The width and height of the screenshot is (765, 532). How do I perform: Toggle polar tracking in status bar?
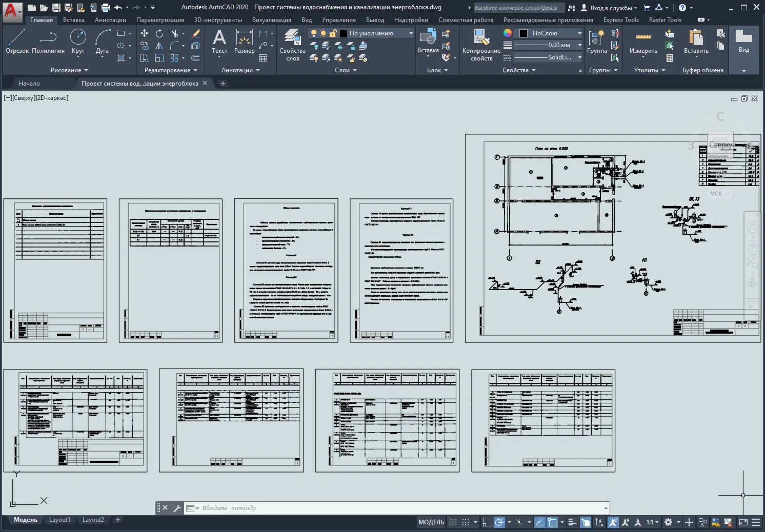coord(499,522)
